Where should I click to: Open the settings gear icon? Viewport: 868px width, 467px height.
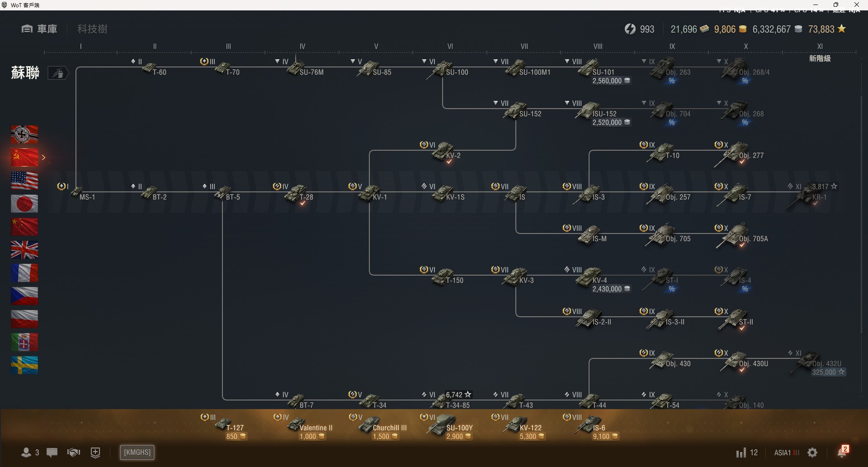coord(812,453)
